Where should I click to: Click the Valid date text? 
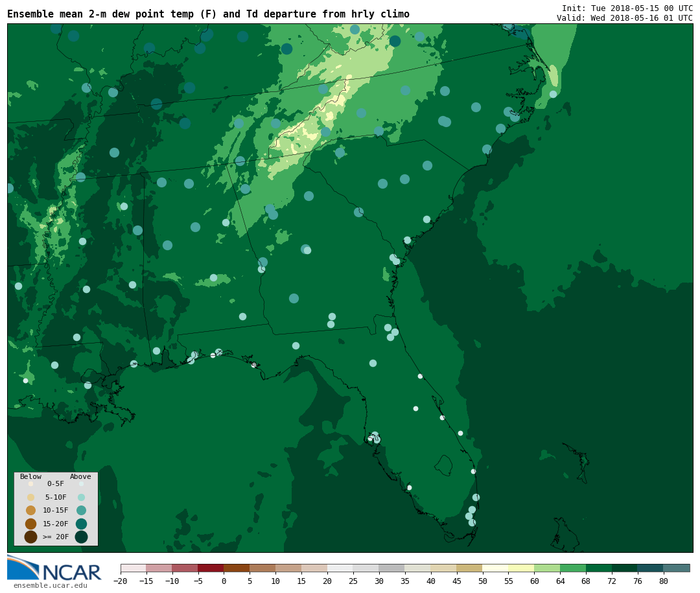pyautogui.click(x=624, y=18)
